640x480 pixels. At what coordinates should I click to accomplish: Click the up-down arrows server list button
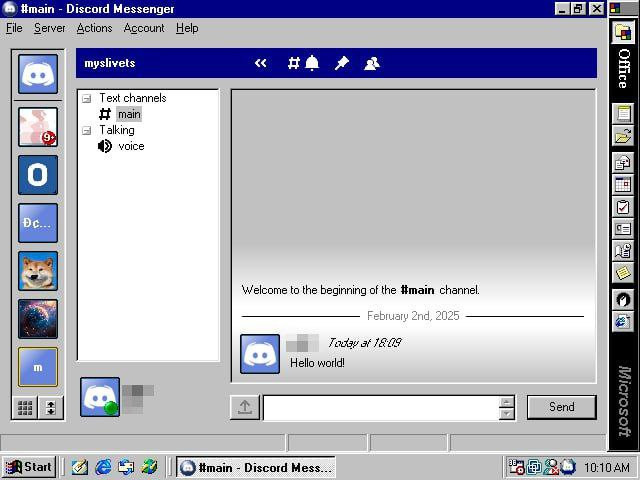click(x=51, y=407)
